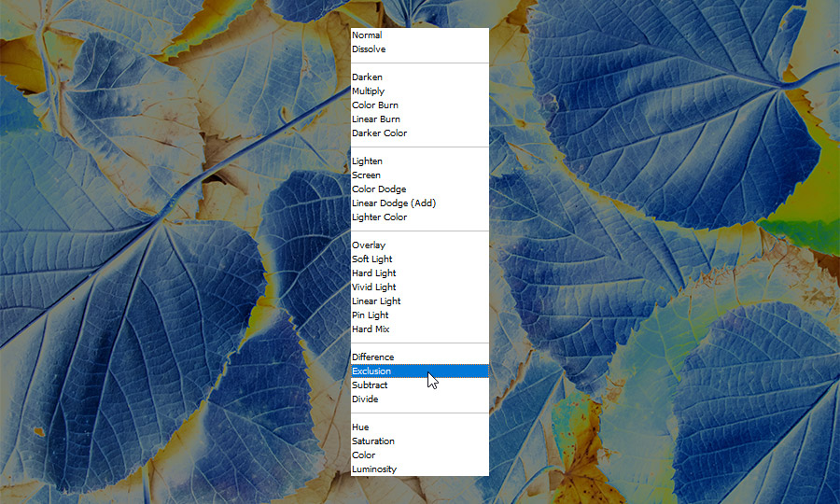Pick Darker Color blend mode
Screen dimensions: 840x504
419,133
